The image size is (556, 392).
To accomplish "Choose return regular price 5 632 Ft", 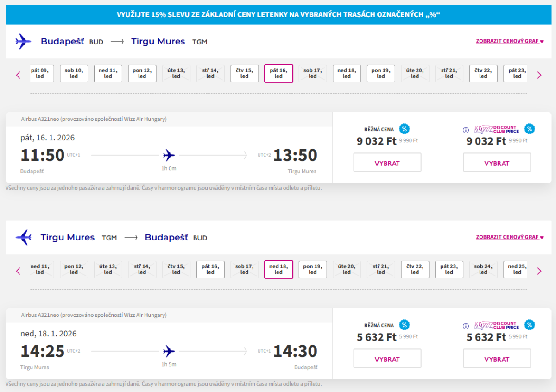I will pos(387,359).
